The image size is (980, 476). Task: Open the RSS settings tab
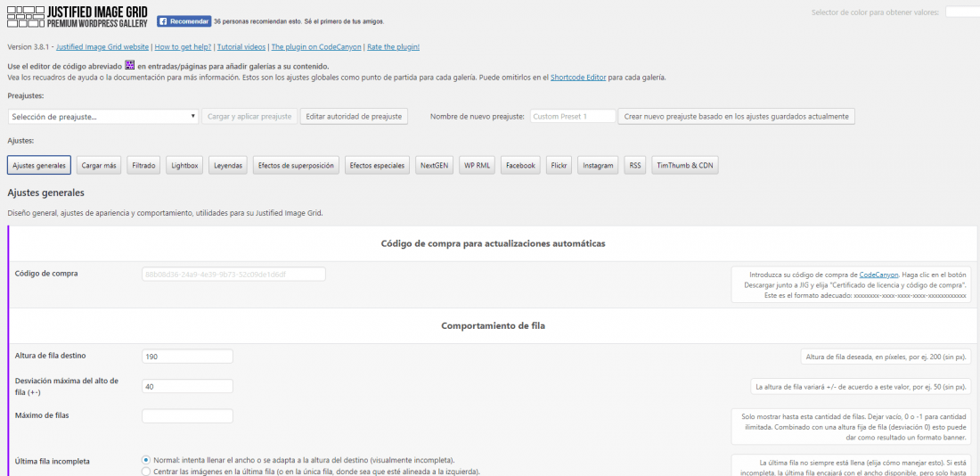(x=634, y=166)
